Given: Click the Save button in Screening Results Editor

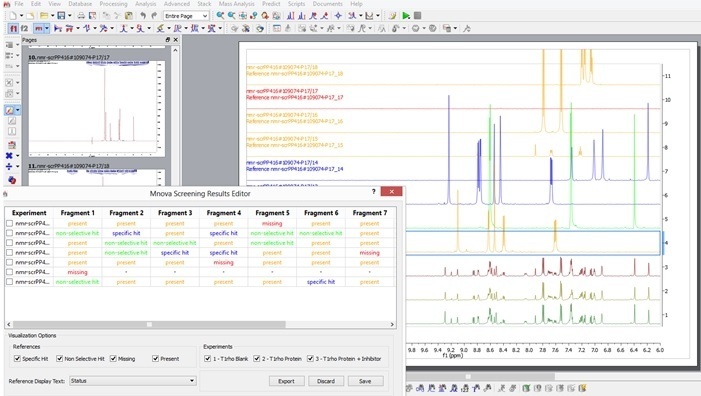Looking at the screenshot, I should (365, 381).
